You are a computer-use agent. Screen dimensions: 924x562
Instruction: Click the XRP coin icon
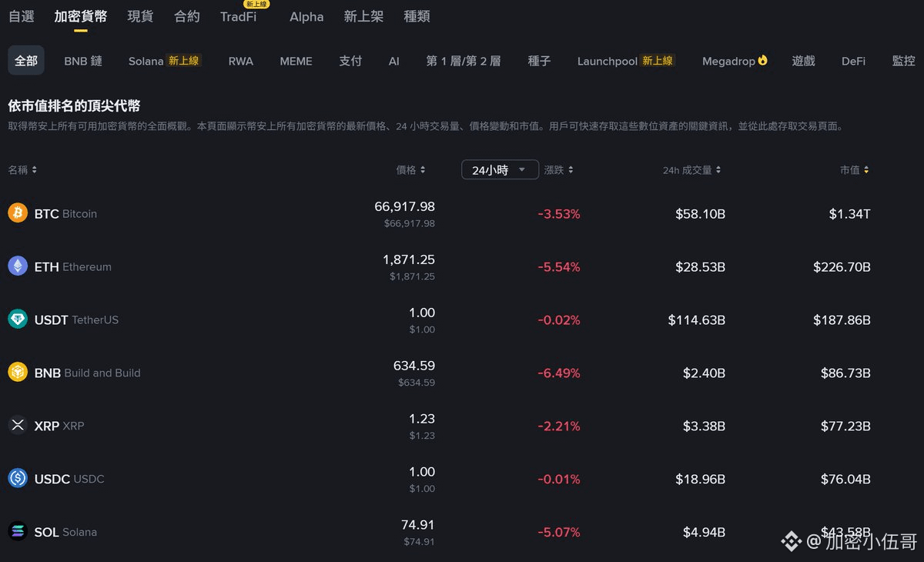(x=18, y=426)
